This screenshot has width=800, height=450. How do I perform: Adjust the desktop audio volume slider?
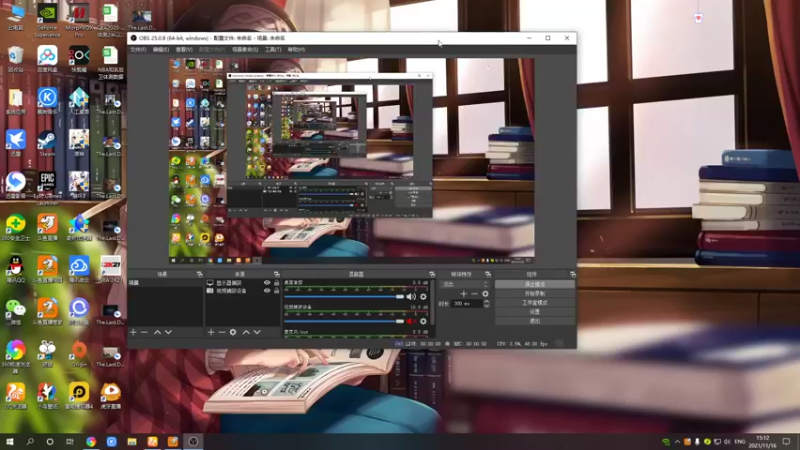tap(344, 296)
